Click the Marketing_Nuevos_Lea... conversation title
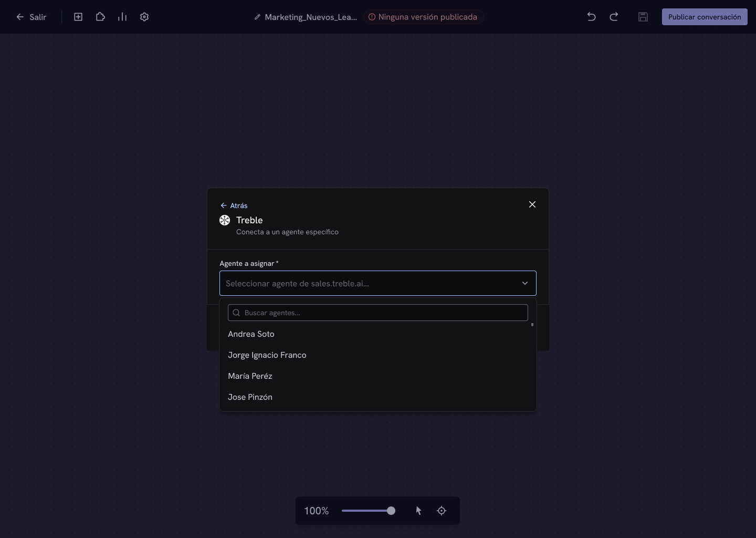 click(311, 17)
